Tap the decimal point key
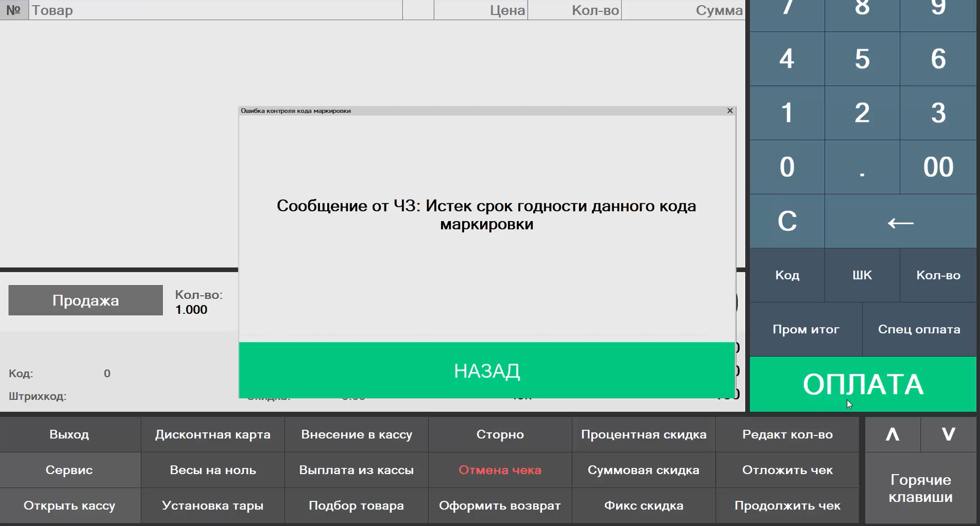The height and width of the screenshot is (526, 980). [x=862, y=167]
